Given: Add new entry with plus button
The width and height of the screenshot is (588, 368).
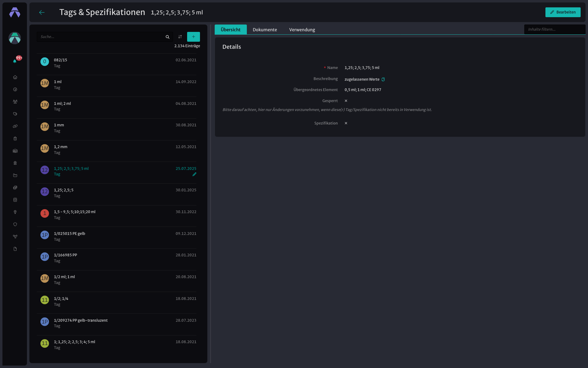Looking at the screenshot, I should tap(194, 37).
